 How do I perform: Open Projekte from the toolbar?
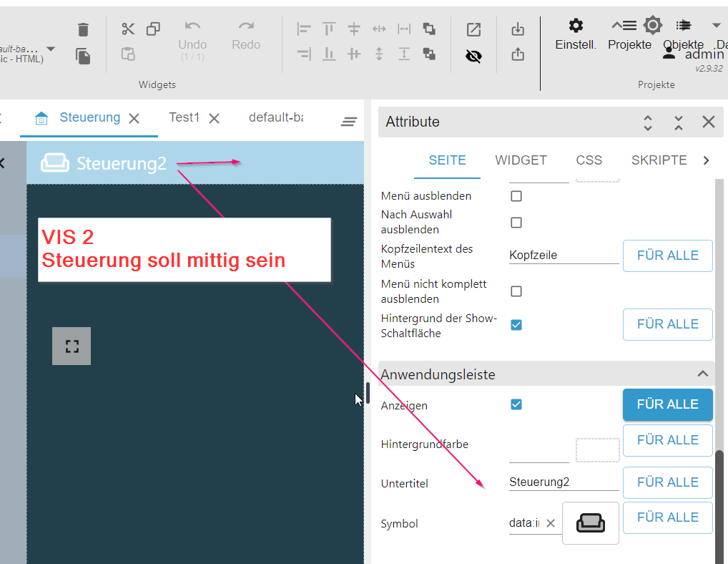(629, 34)
